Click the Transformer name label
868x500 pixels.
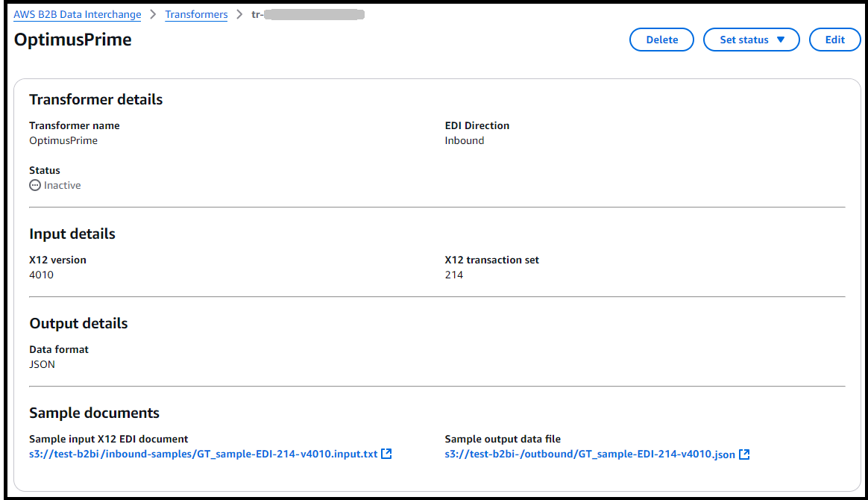point(74,125)
